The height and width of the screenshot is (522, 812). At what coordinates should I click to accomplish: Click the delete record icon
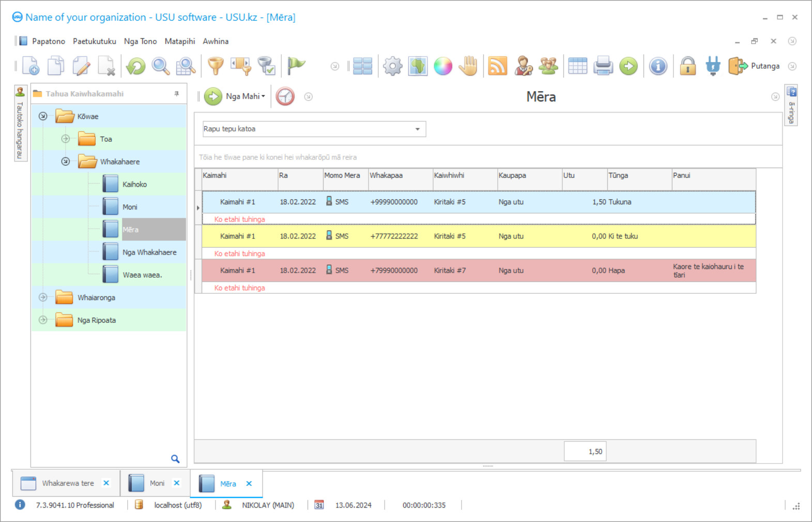[106, 66]
